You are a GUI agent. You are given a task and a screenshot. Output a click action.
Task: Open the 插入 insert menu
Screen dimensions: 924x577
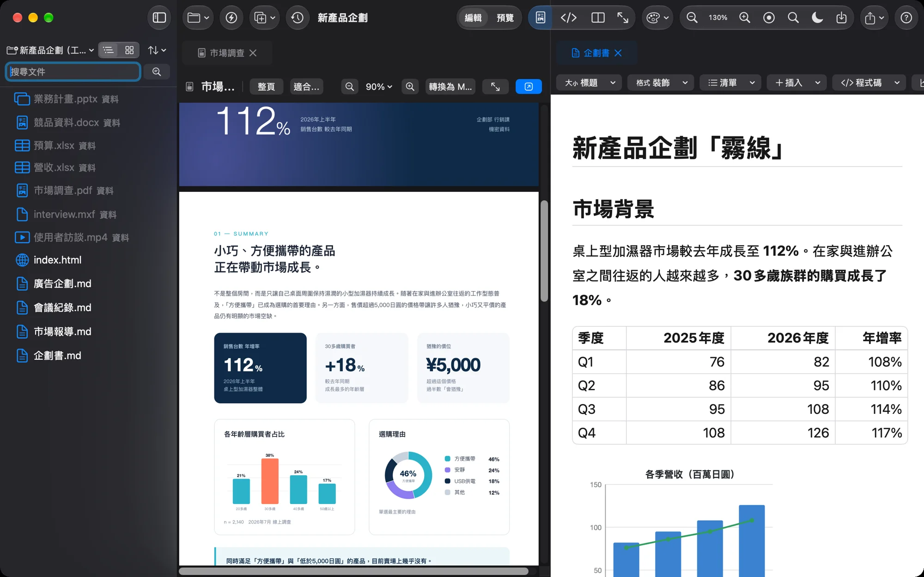[x=797, y=83]
